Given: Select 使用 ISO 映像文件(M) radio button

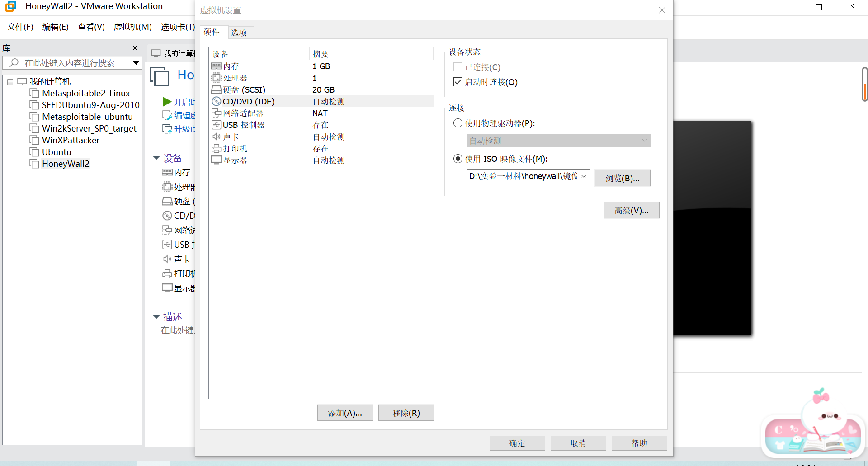Looking at the screenshot, I should pyautogui.click(x=458, y=159).
